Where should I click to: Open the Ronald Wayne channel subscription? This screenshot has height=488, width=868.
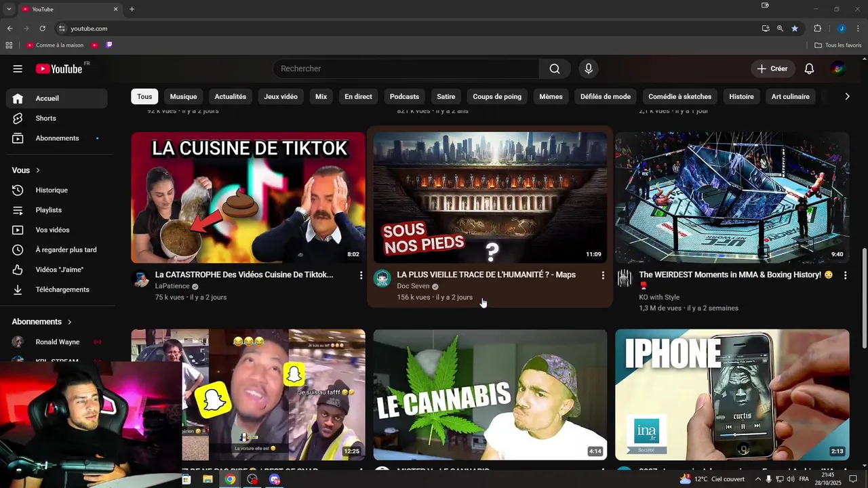[57, 342]
